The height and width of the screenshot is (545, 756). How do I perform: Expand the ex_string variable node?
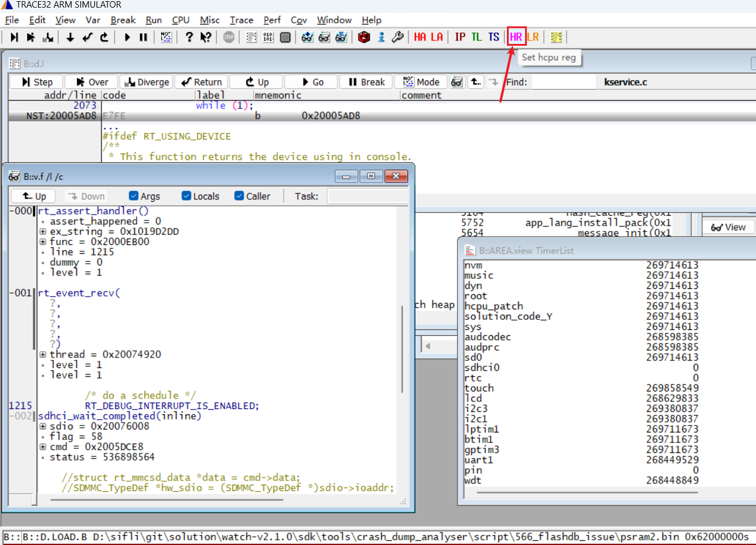(43, 231)
